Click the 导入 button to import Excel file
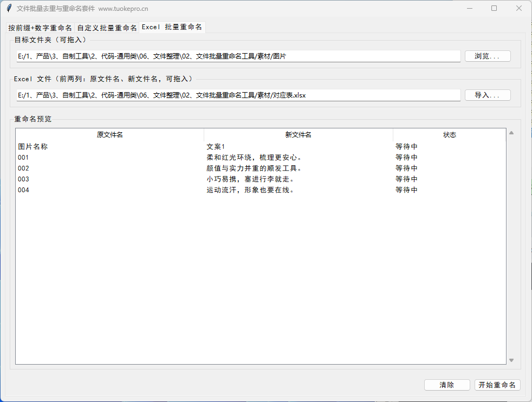This screenshot has height=402, width=532. click(486, 95)
